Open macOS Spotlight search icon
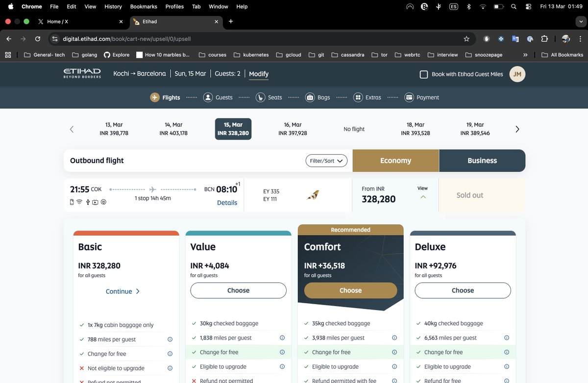The width and height of the screenshot is (588, 383). 514,6
